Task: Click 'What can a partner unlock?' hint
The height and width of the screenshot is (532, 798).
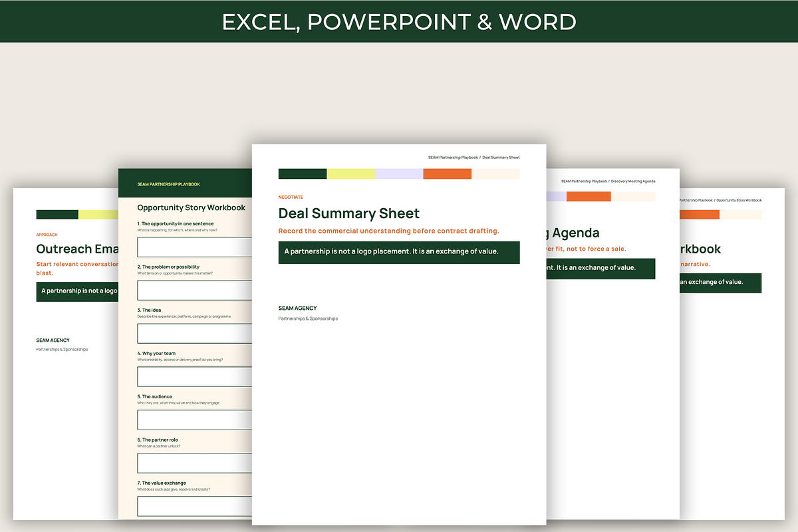Action: click(159, 446)
